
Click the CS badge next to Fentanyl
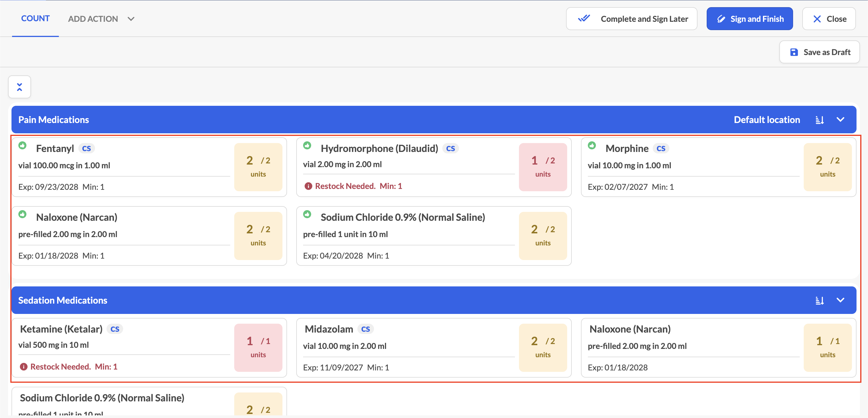pos(87,149)
